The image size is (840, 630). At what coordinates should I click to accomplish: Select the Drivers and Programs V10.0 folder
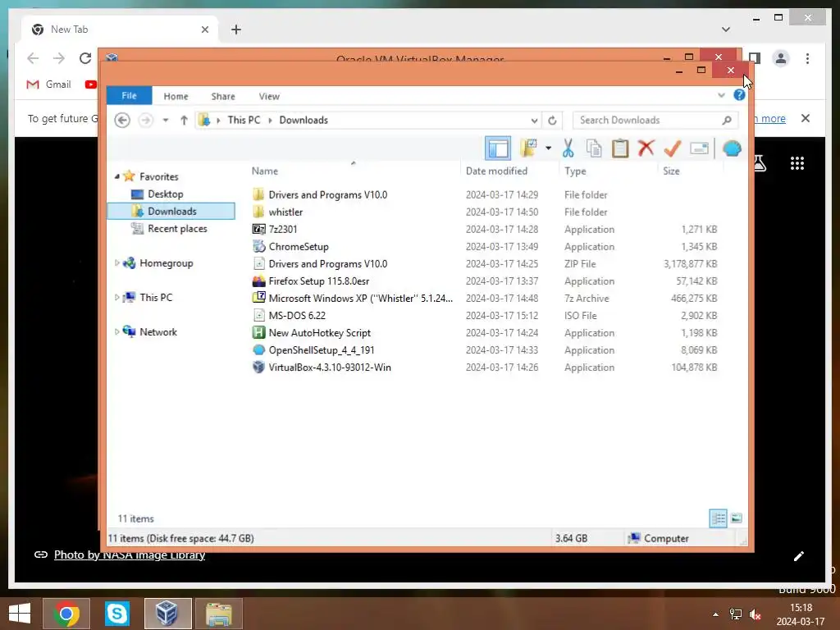click(328, 195)
